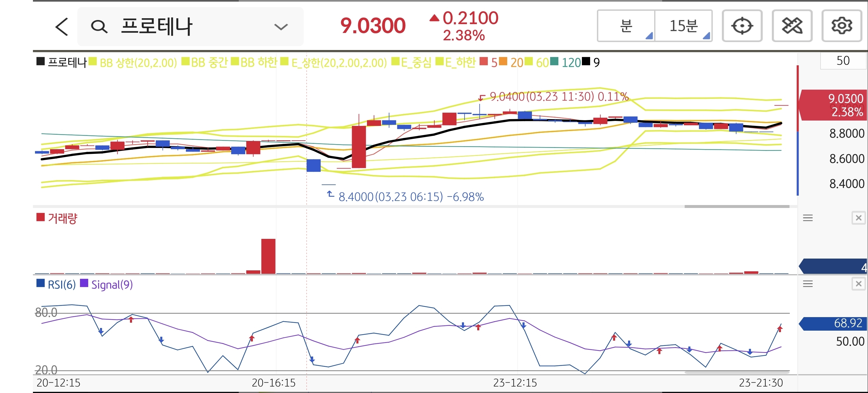Open the 15분 interval dropdown
This screenshot has width=868, height=393.
683,26
